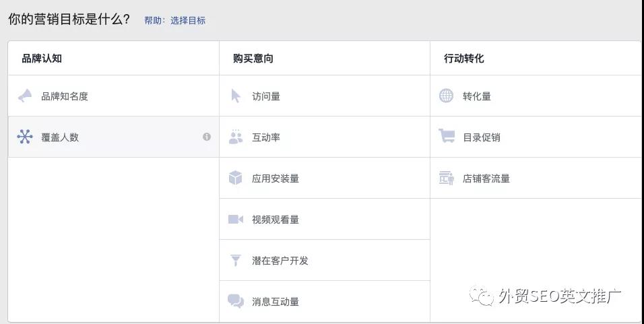Click the video camera icon for 视频观看量
The height and width of the screenshot is (324, 644).
click(236, 220)
